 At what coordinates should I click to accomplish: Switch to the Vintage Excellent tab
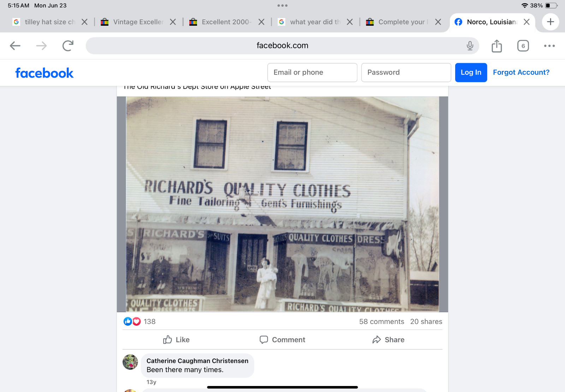pos(133,22)
